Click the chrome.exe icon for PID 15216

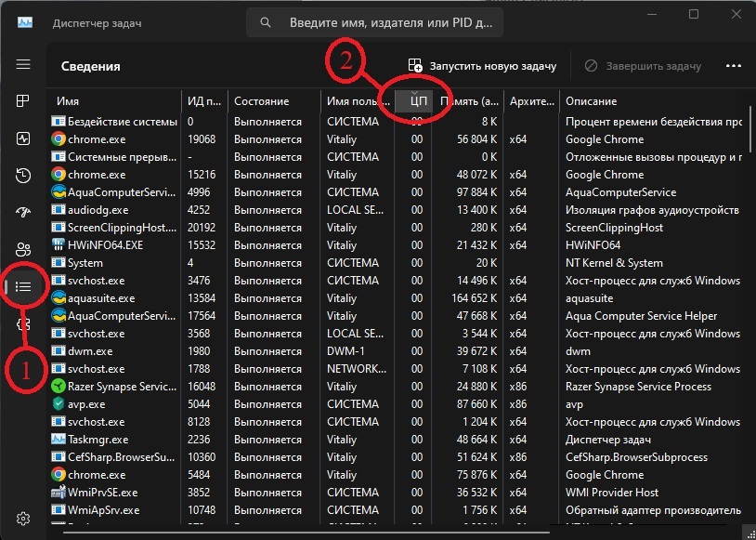point(59,175)
